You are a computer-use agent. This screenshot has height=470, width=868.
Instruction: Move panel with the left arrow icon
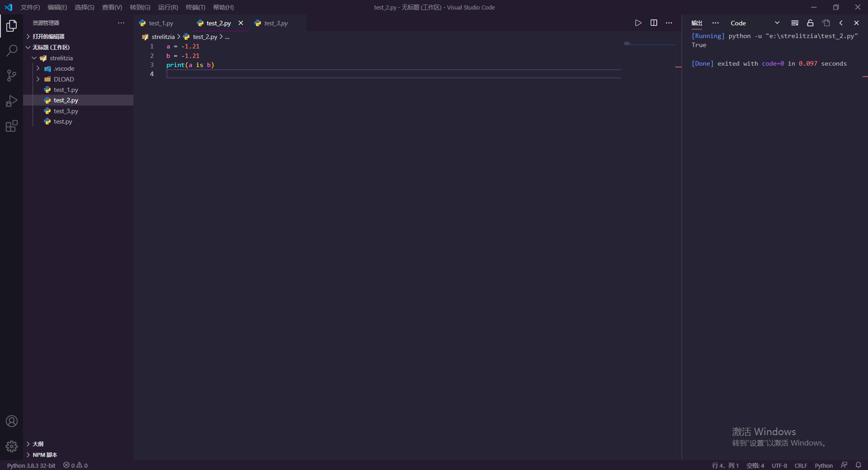(841, 23)
